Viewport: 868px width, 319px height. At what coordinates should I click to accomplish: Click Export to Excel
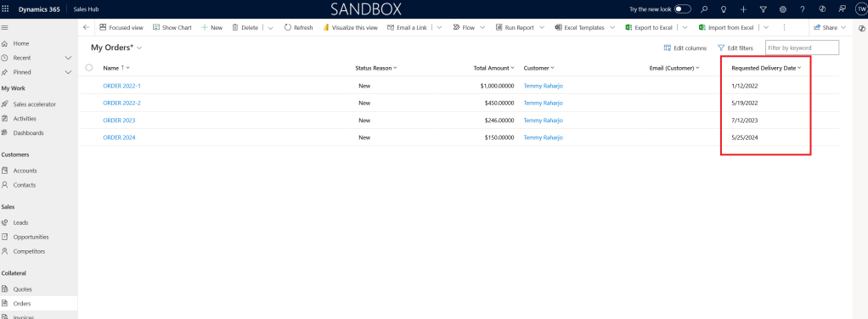point(649,28)
